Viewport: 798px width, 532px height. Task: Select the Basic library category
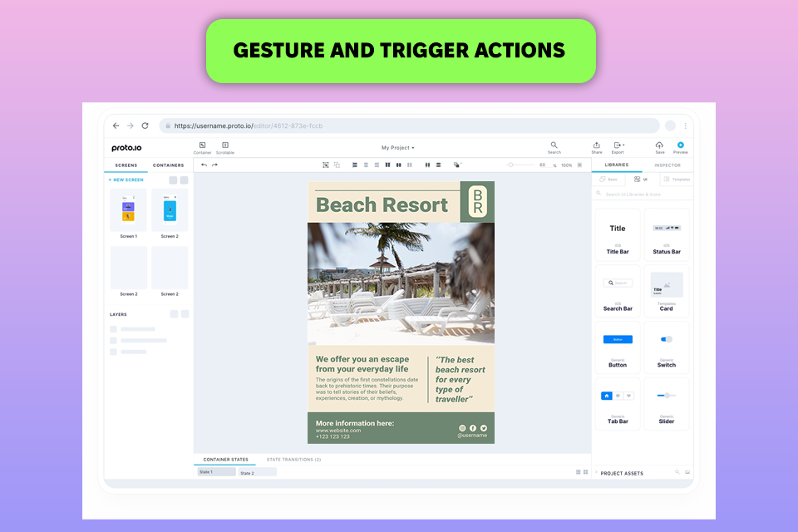[608, 180]
